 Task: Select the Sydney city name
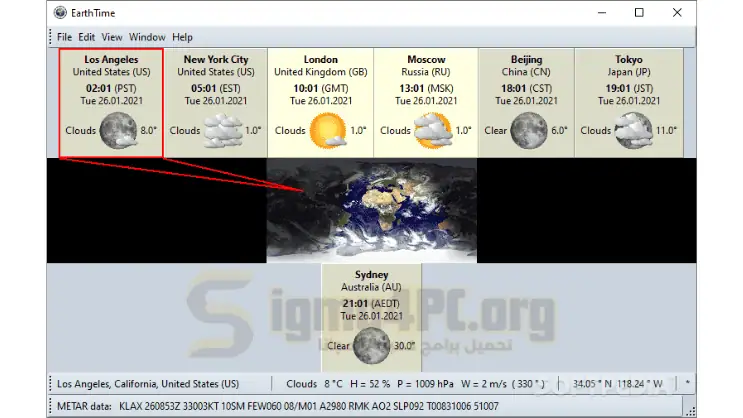tap(372, 275)
